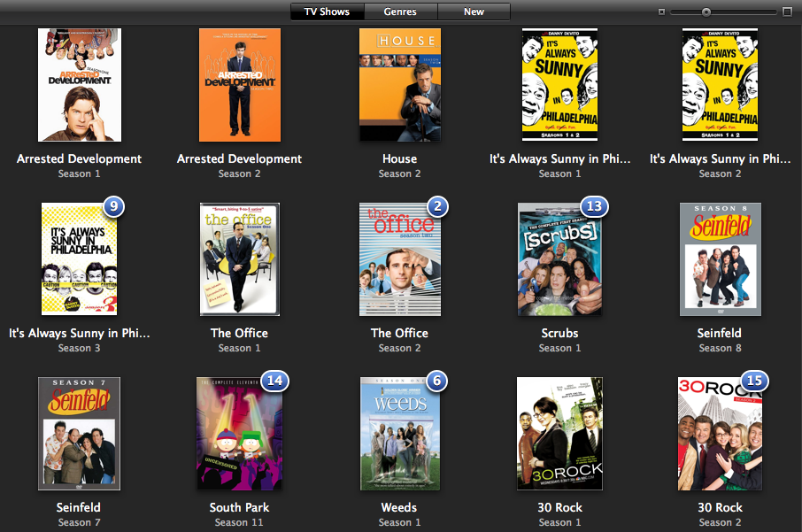This screenshot has width=802, height=532.
Task: Select It's Always Sunny Season 3 cover
Action: coord(80,258)
